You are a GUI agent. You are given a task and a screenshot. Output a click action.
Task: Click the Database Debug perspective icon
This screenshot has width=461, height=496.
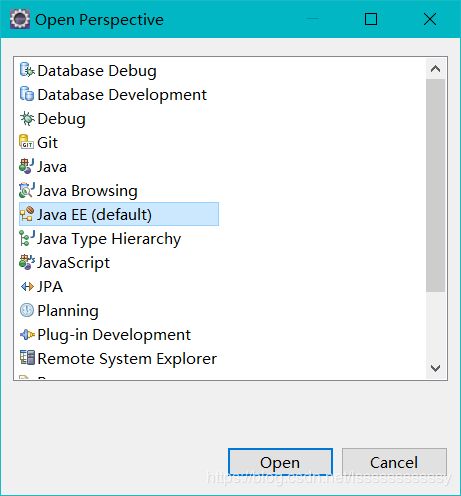pos(27,70)
